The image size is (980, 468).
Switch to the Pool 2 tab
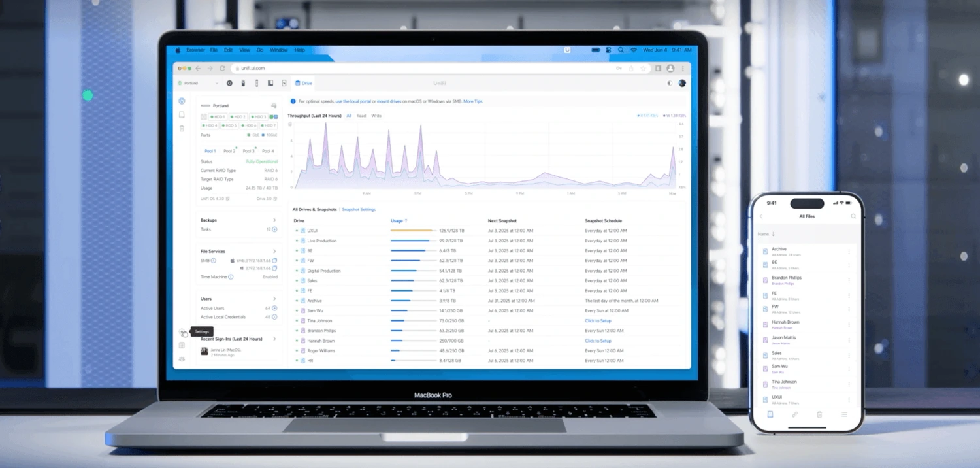click(229, 151)
